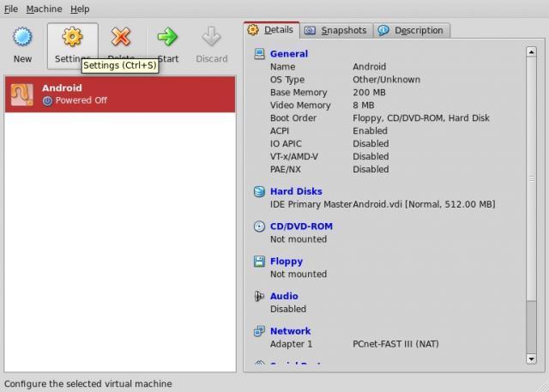Image resolution: width=549 pixels, height=392 pixels.
Task: Click the scrollbar up arrow
Action: tap(531, 52)
